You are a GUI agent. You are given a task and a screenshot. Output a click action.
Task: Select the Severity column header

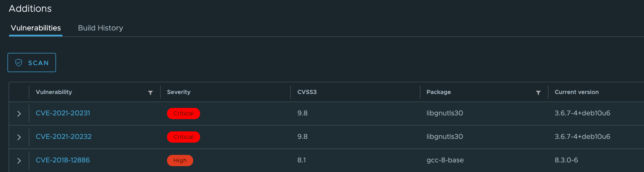(179, 92)
